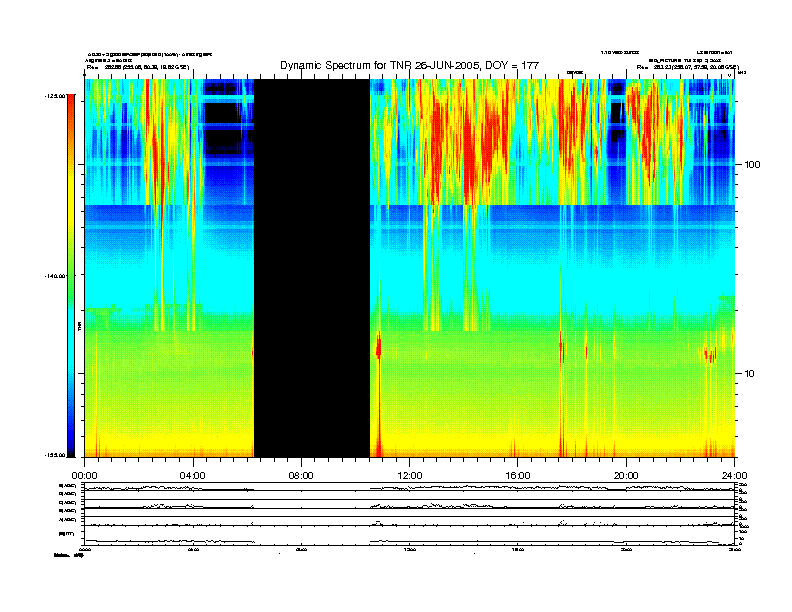Click the 04:00 time axis label
The height and width of the screenshot is (612, 792).
[x=193, y=476]
